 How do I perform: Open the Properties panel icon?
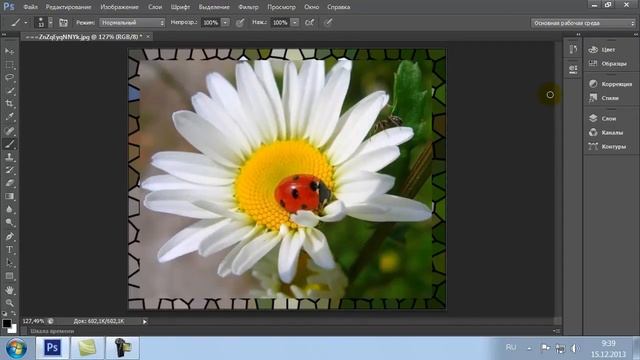[573, 69]
